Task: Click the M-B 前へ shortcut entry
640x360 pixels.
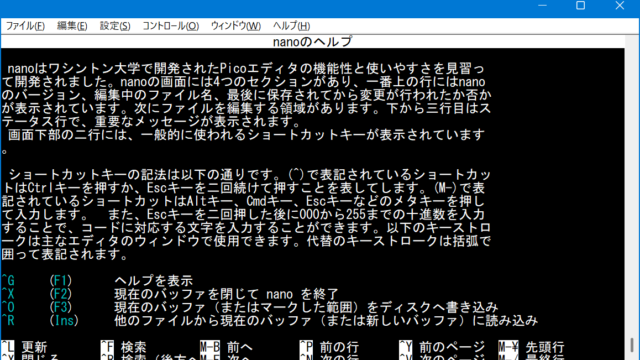Action: coord(227,347)
